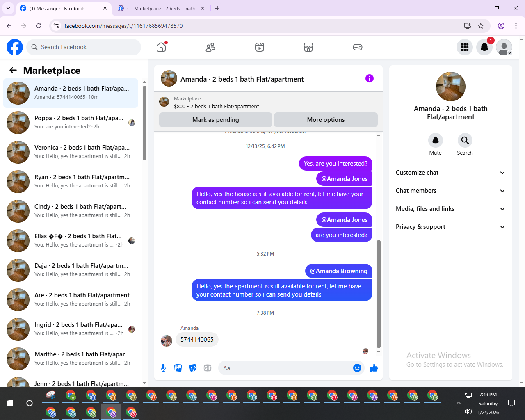Viewport: 525px width, 420px height.
Task: Expand Privacy & support section
Action: point(450,227)
